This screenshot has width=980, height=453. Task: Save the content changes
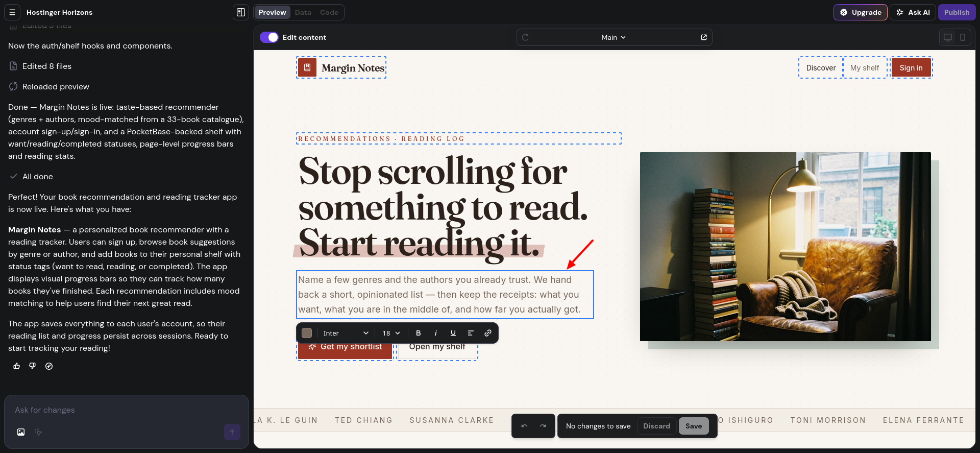[x=694, y=426]
